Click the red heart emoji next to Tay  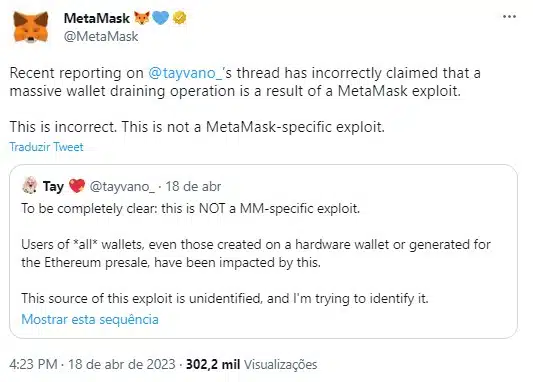tap(77, 186)
